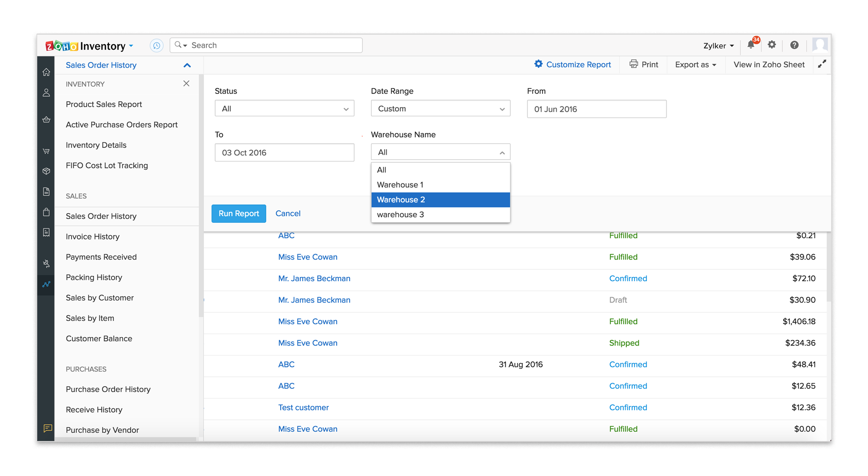Open the Date Range dropdown
This screenshot has width=868, height=476.
point(440,109)
